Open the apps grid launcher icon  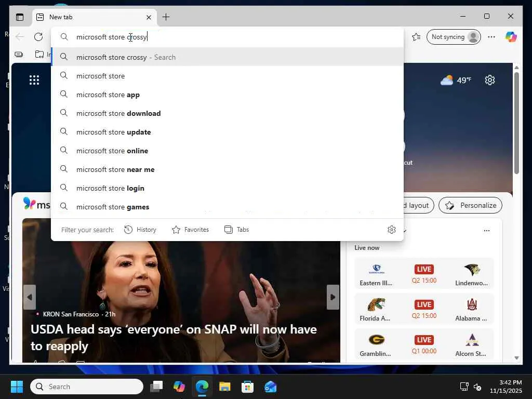[x=34, y=80]
